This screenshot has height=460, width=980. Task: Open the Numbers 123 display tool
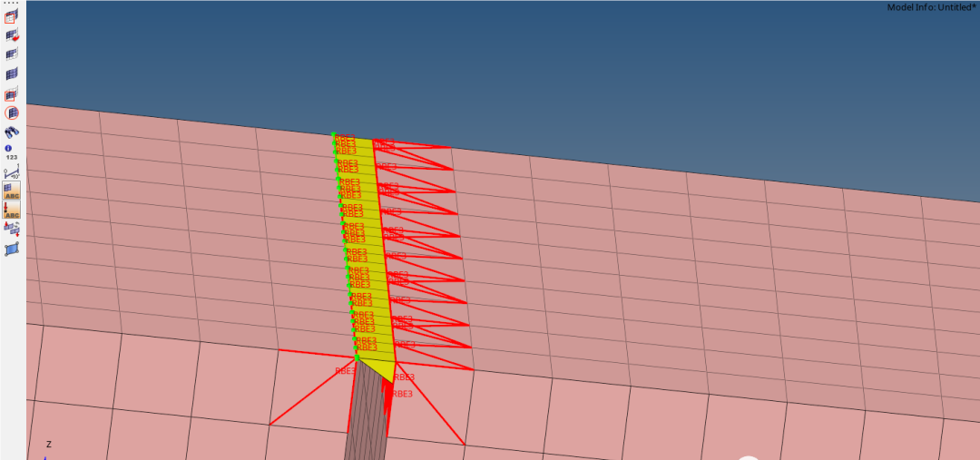12,157
